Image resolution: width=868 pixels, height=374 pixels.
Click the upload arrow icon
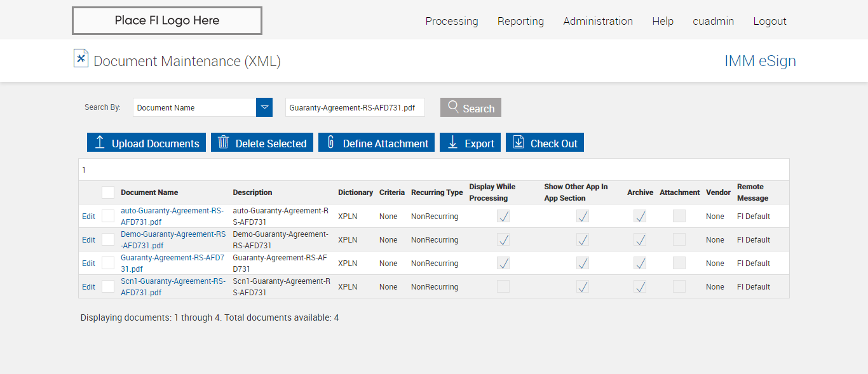click(x=100, y=142)
